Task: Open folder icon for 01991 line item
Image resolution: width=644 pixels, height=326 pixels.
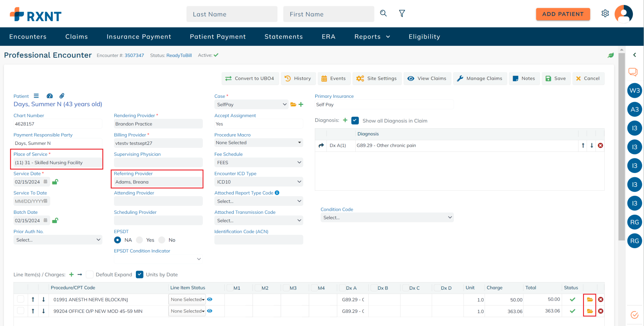Action: (590, 299)
